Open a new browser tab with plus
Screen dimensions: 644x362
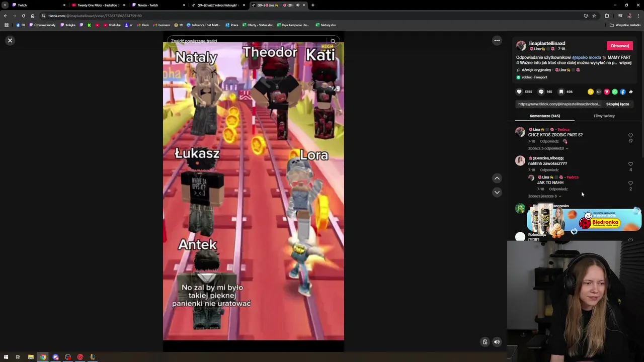click(312, 5)
